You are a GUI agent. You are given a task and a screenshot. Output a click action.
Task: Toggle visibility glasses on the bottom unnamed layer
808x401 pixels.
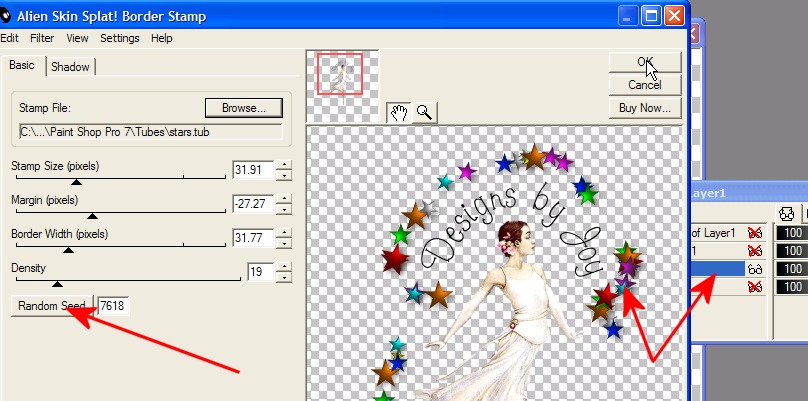pos(755,287)
